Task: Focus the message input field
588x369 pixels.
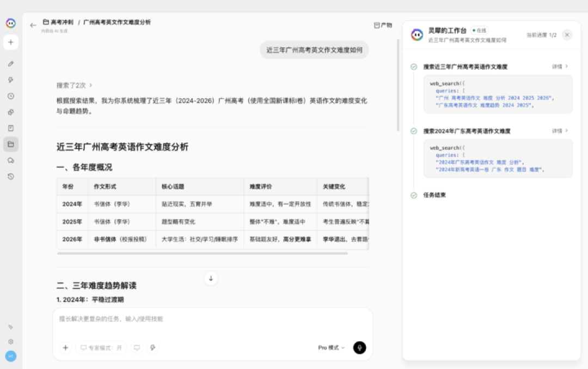Action: click(x=212, y=319)
